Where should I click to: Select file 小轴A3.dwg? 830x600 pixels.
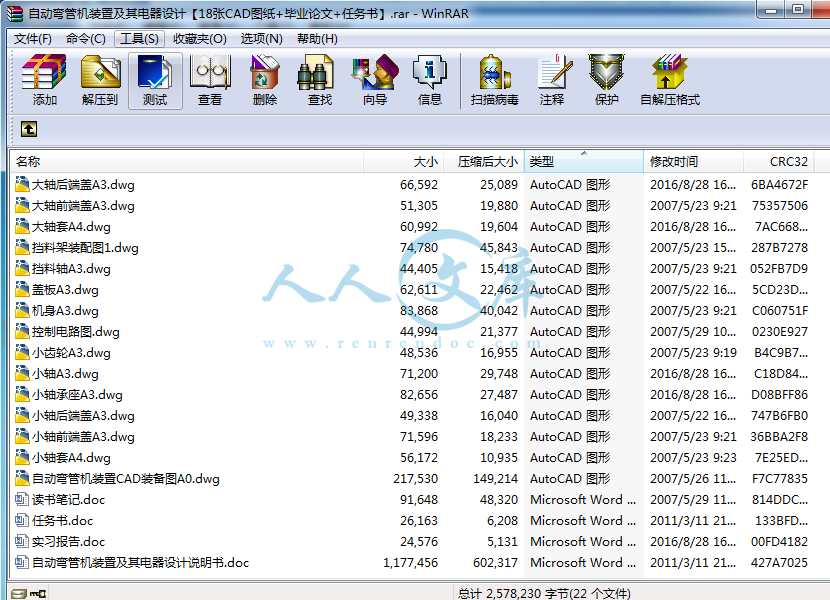click(x=65, y=373)
